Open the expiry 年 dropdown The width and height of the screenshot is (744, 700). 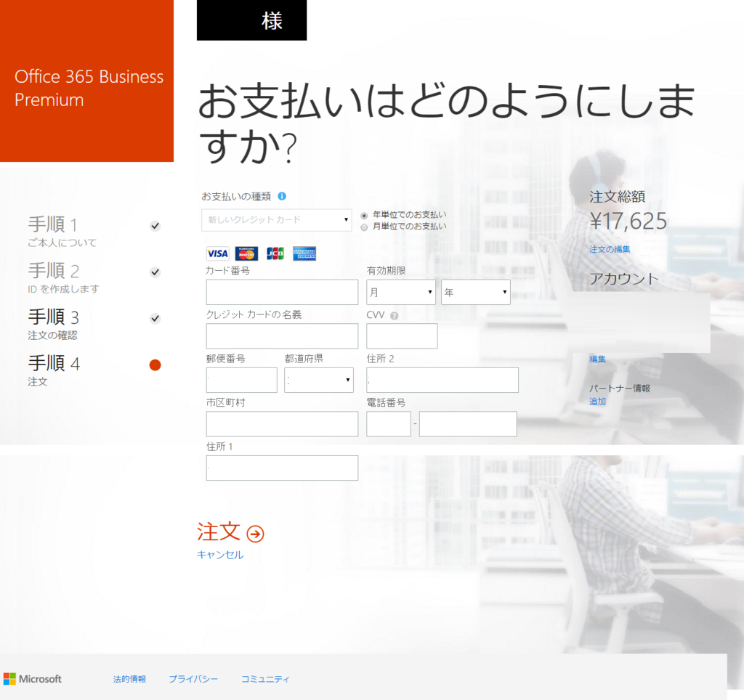click(x=476, y=292)
